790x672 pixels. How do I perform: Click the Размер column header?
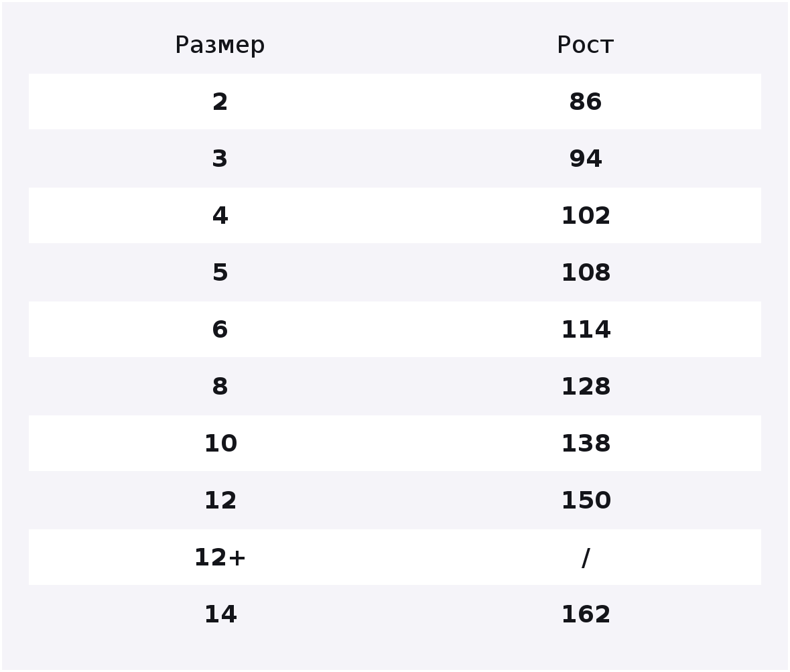point(220,46)
